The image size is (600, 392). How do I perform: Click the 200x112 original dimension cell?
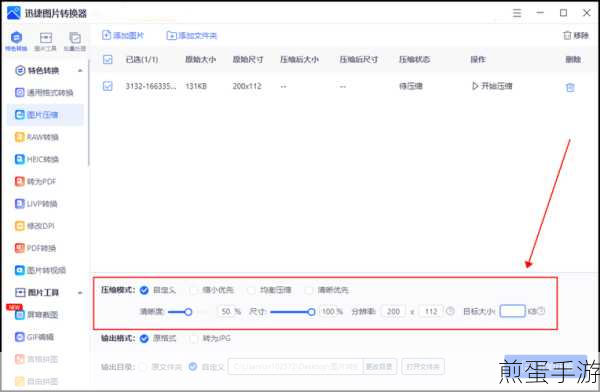point(247,86)
